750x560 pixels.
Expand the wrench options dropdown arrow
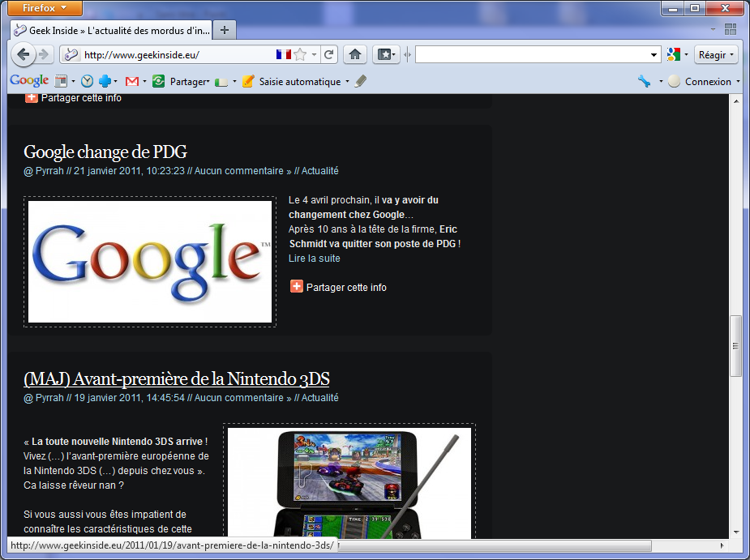[661, 82]
